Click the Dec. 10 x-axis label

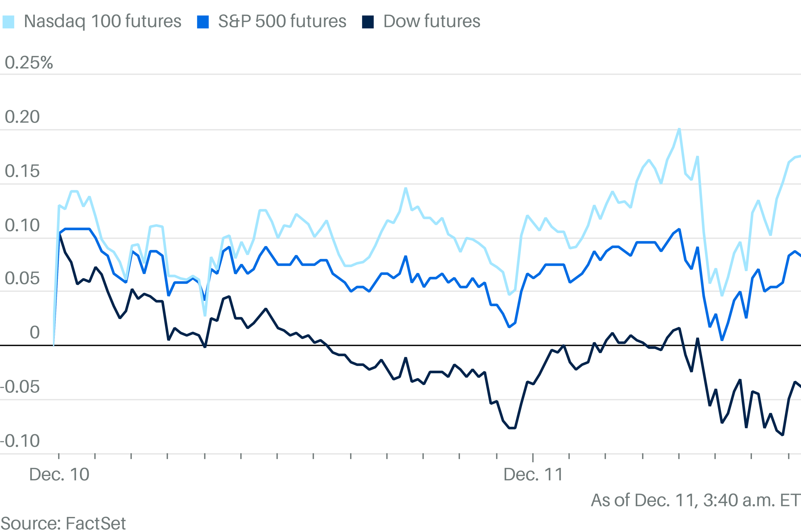tap(59, 474)
